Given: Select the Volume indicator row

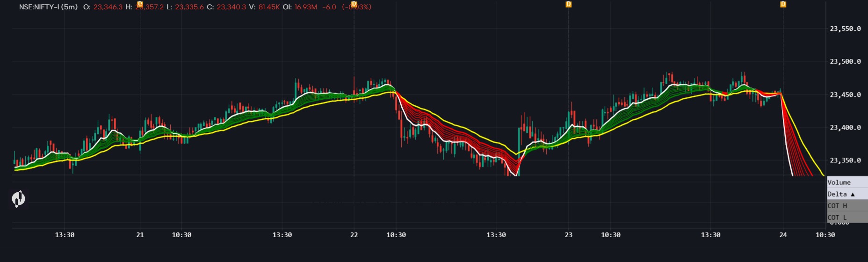Looking at the screenshot, I should tap(847, 182).
